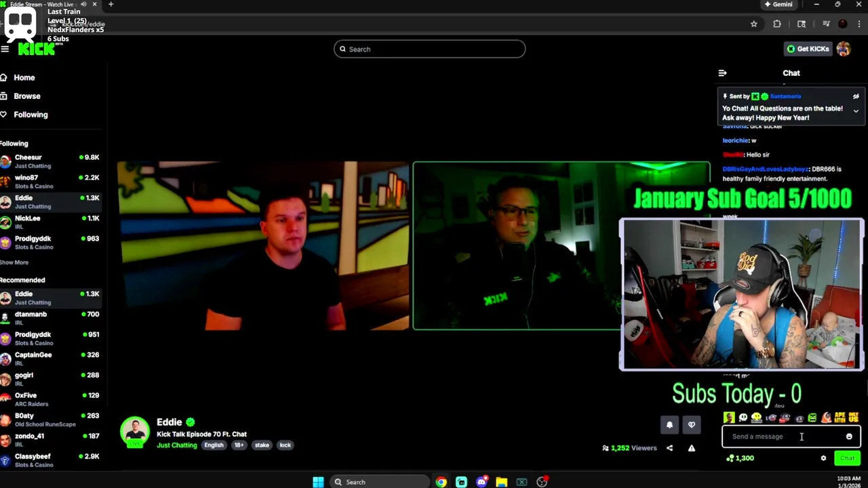The height and width of the screenshot is (488, 868).
Task: Open the Kick user profile avatar
Action: [844, 49]
